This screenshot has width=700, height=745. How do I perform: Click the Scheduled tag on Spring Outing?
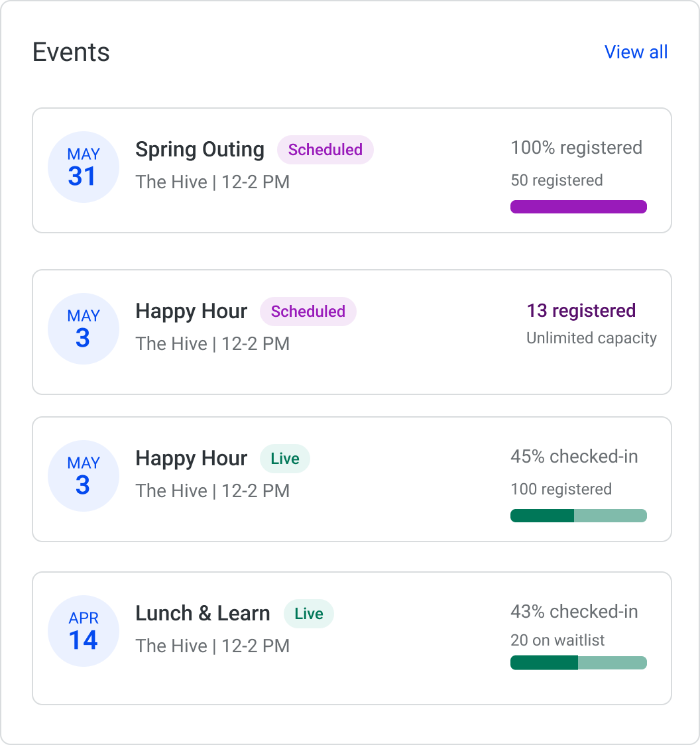[325, 150]
